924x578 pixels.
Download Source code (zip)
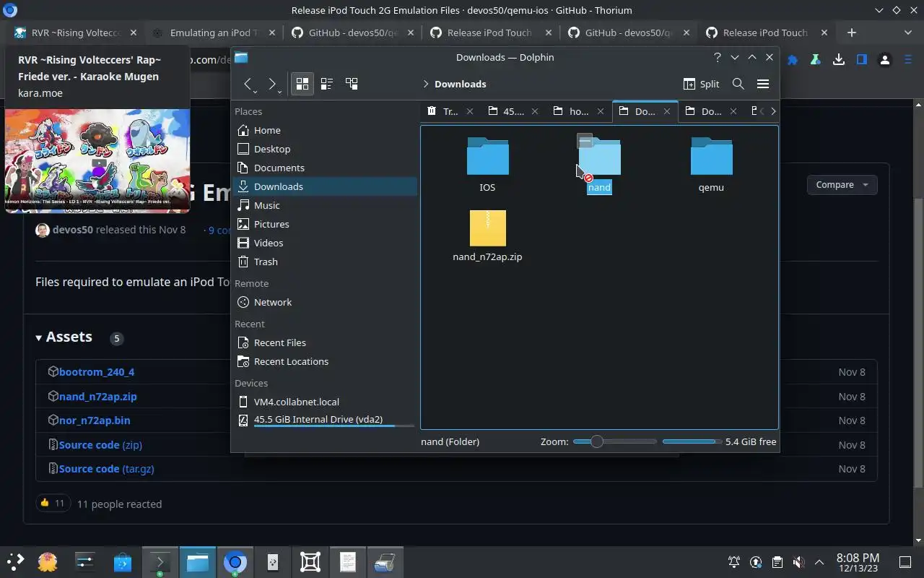[x=100, y=445]
